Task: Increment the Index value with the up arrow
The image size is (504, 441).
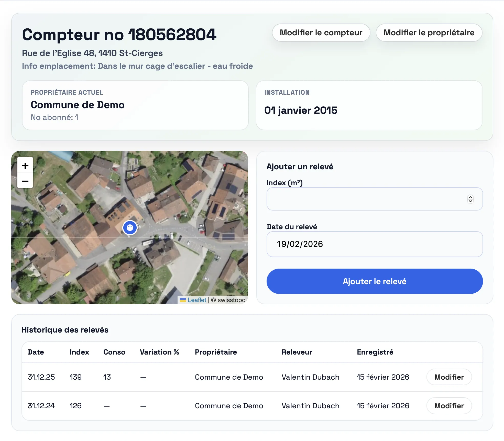Action: click(x=470, y=197)
